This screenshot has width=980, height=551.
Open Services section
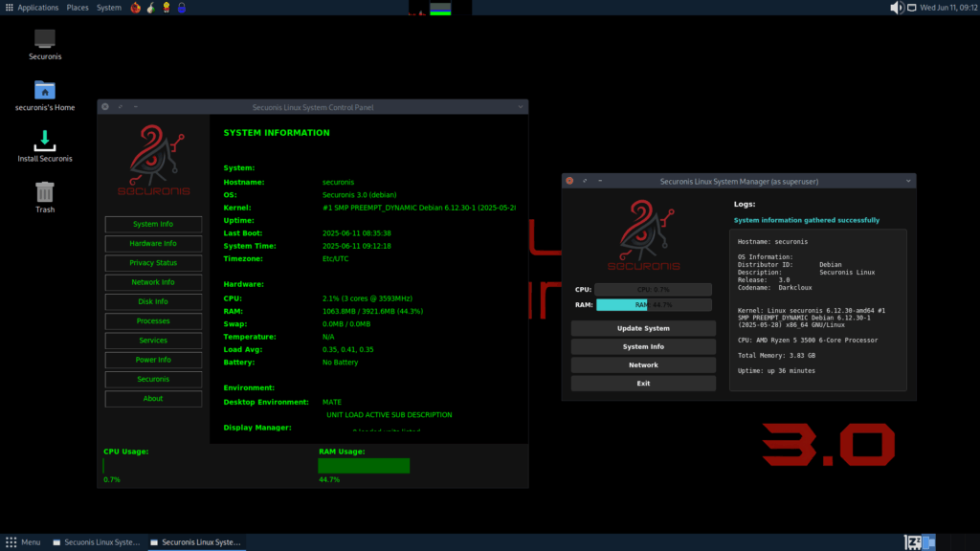[153, 341]
